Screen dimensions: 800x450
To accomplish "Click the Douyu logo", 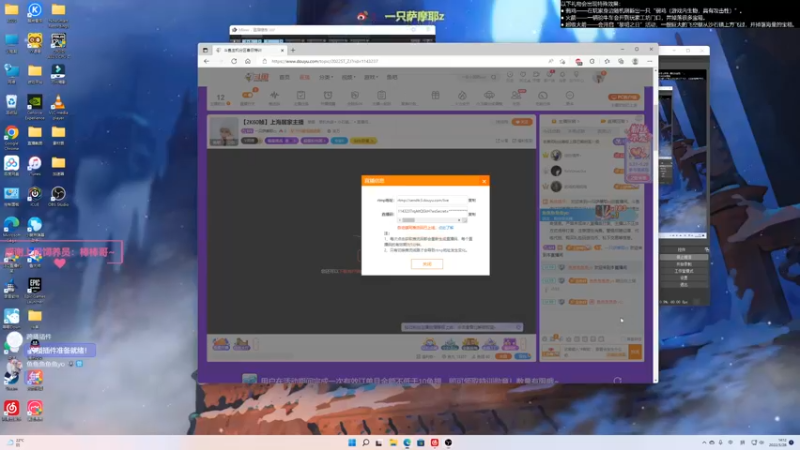I will pyautogui.click(x=257, y=77).
